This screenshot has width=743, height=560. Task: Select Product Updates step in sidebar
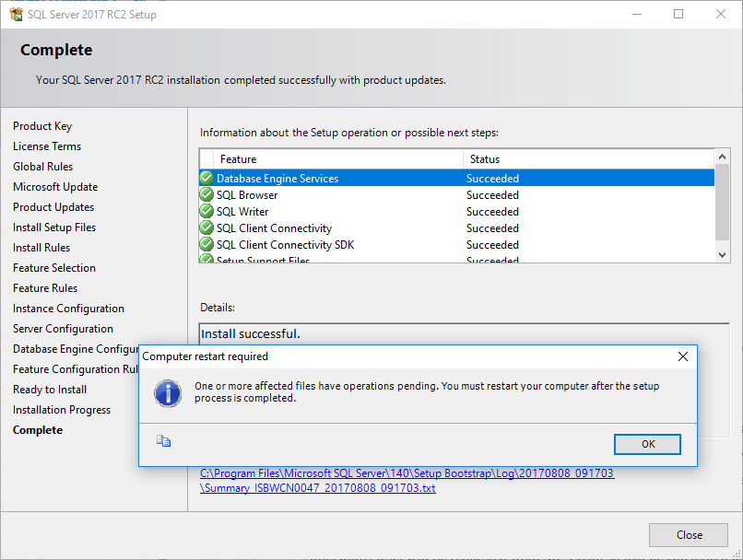[x=53, y=207]
